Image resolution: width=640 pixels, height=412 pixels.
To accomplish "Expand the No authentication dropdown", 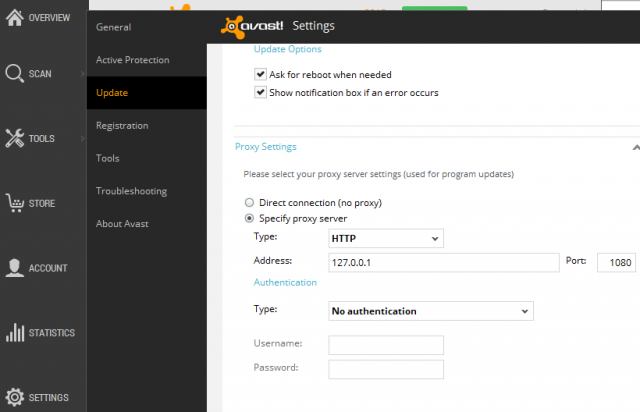I will coord(431,311).
